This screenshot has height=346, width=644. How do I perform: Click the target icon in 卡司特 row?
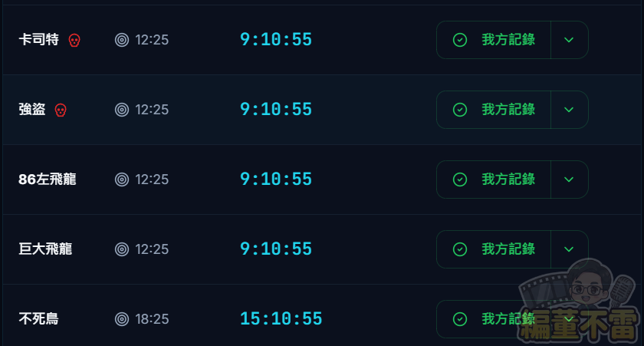point(122,40)
